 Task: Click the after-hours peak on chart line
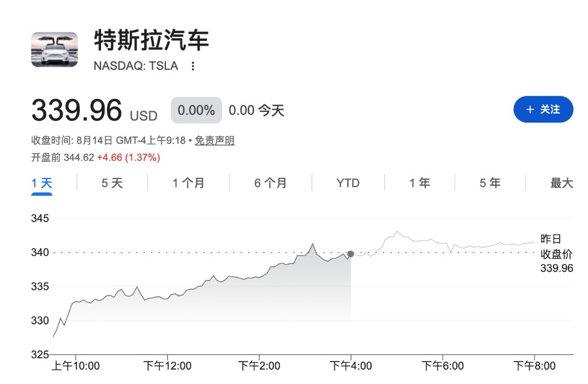[x=397, y=232]
